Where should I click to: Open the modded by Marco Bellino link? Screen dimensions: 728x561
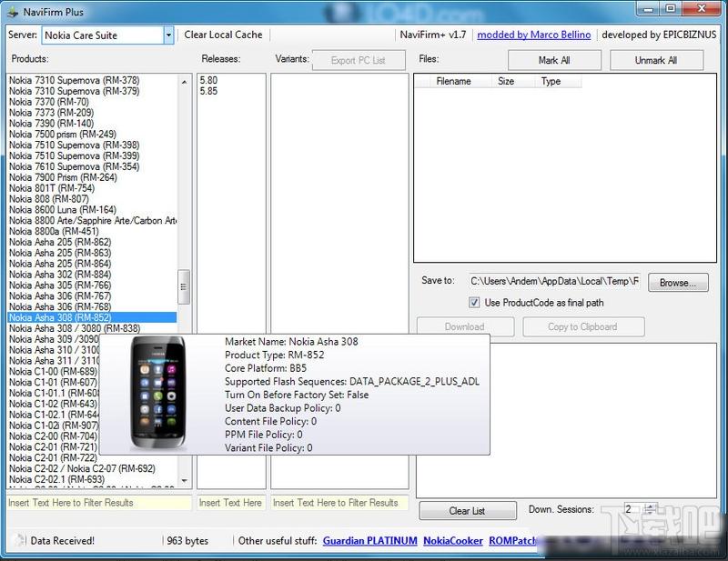[534, 35]
